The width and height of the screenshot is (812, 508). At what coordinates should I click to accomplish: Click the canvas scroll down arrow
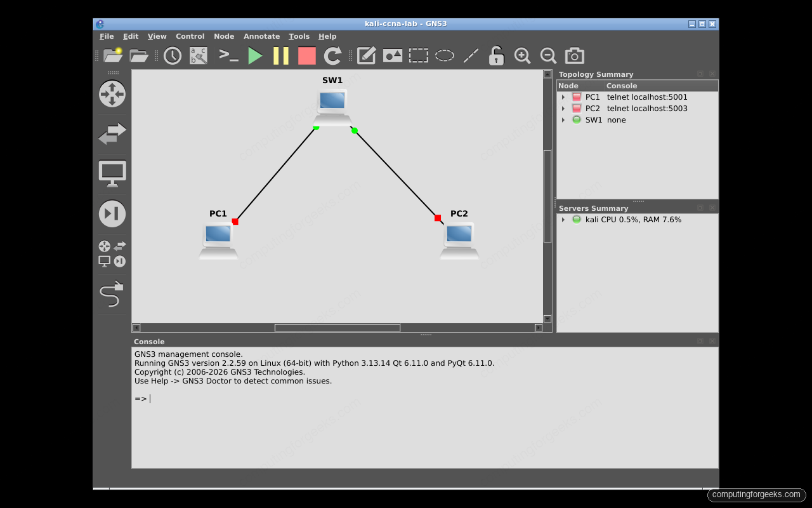(x=547, y=319)
